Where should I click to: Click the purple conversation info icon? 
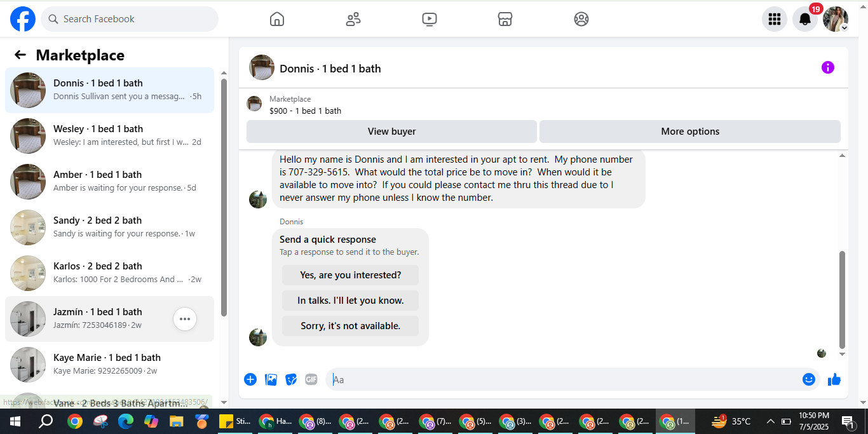pyautogui.click(x=828, y=67)
